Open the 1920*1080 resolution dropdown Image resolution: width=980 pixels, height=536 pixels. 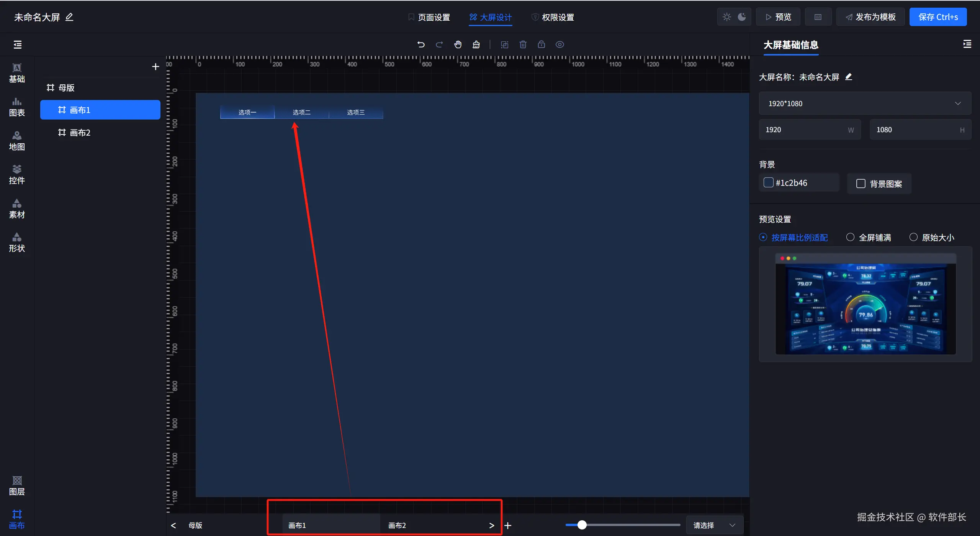(x=864, y=103)
